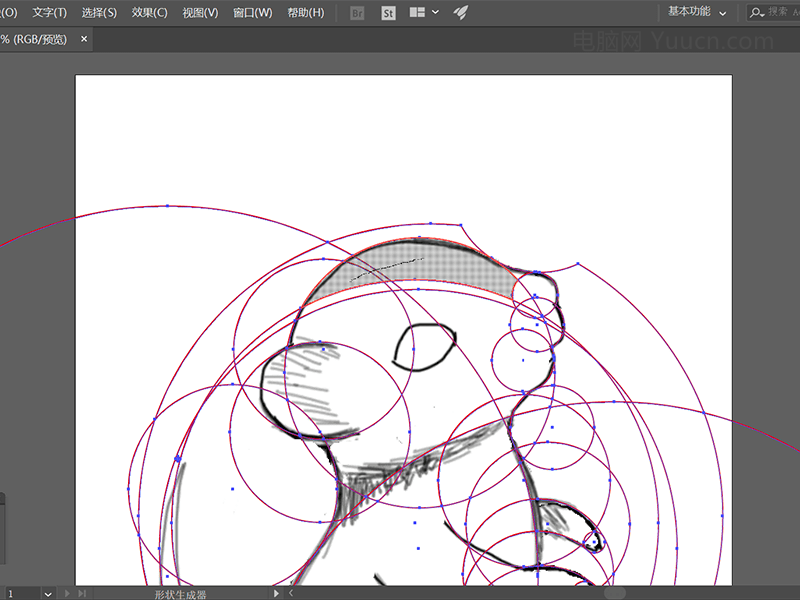
Task: Click the 形状生成器 status text
Action: click(x=181, y=594)
